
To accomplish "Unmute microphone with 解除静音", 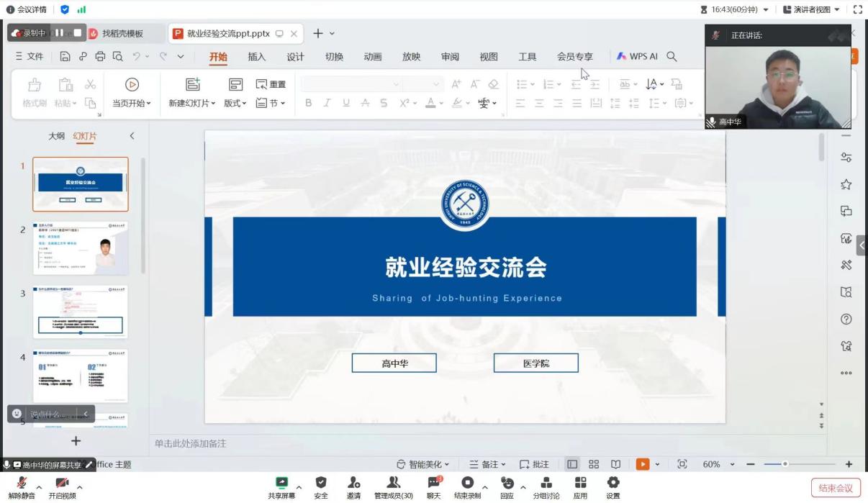I will 22,484.
